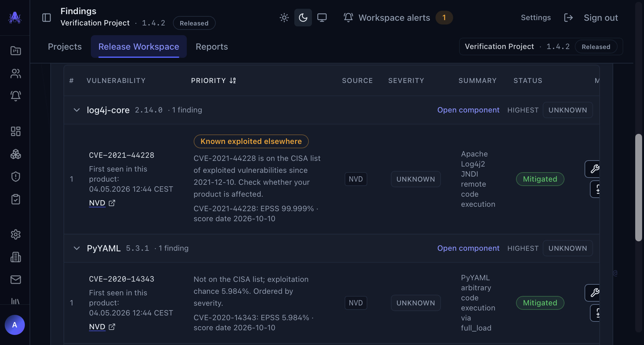Click the Sign out text
This screenshot has height=345, width=644.
click(601, 18)
